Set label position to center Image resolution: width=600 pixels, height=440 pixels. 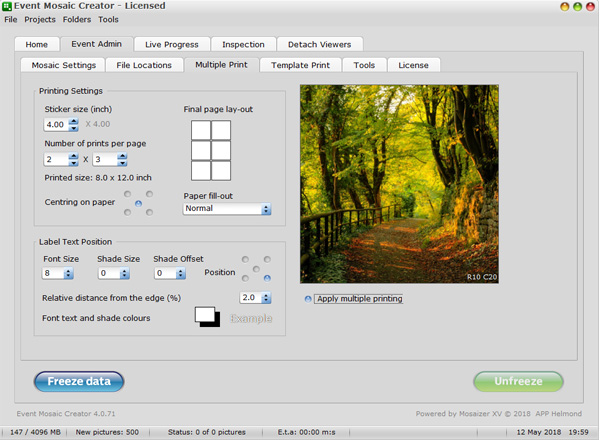[256, 269]
